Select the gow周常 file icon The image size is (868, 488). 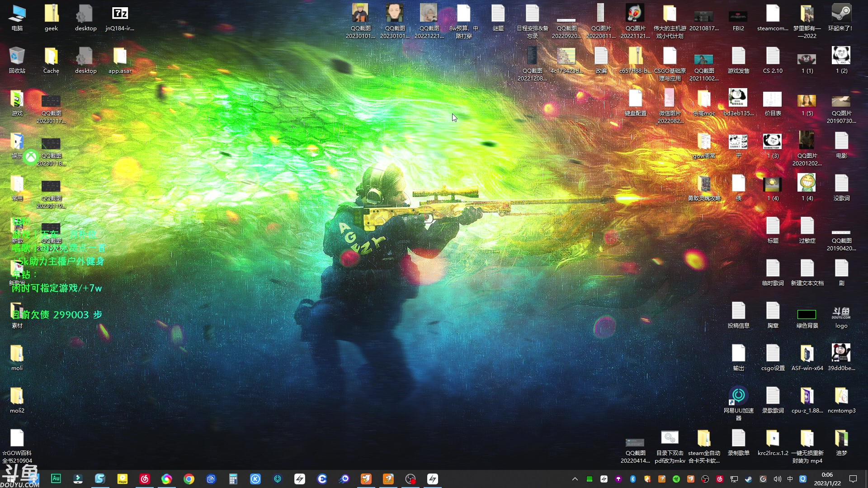coord(704,145)
